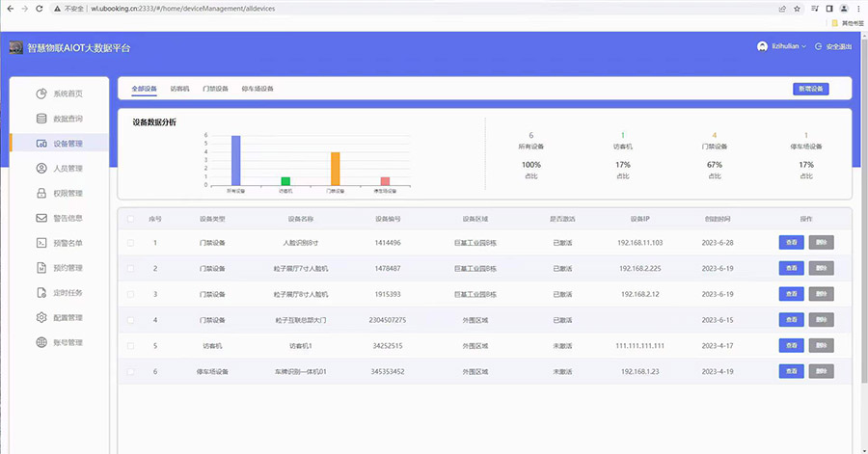Open 账号管理 globe icon
Screen dimensions: 868x454
(41, 342)
